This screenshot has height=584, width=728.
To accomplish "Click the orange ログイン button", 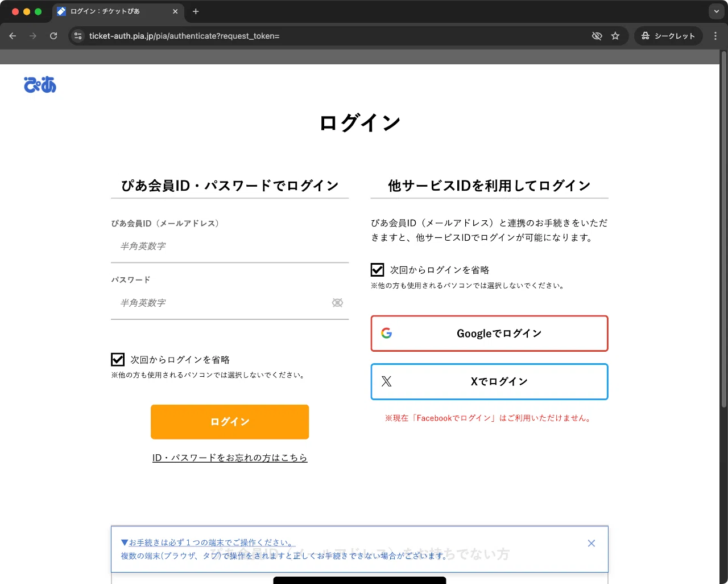I will coord(230,422).
